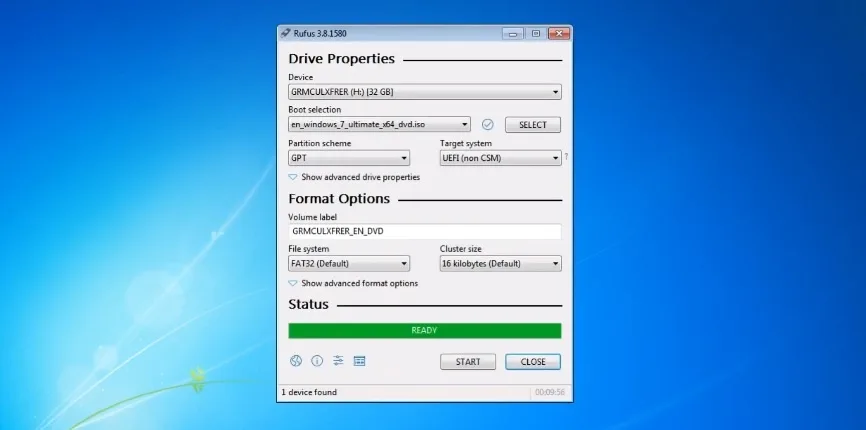The image size is (866, 430).
Task: Show the log icon
Action: [x=360, y=361]
